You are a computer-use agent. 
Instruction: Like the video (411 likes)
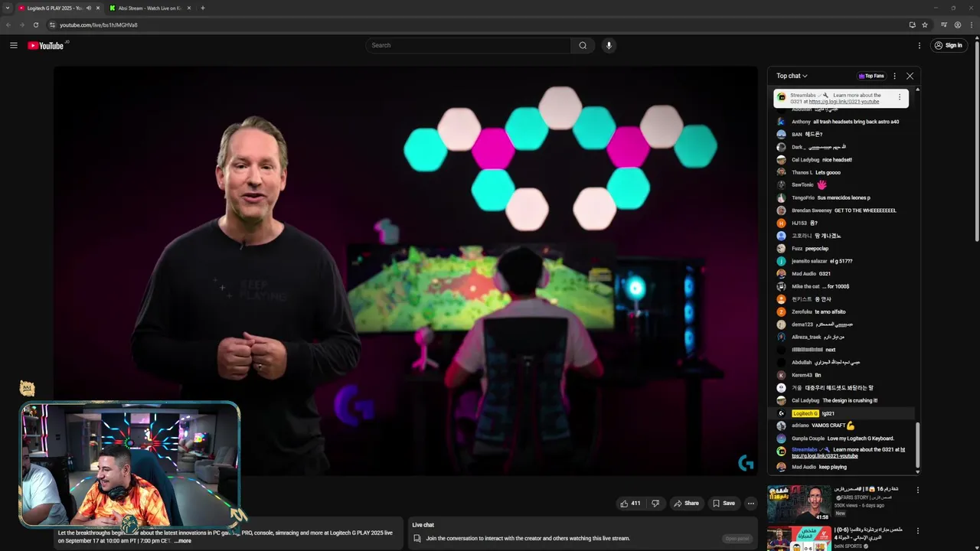pyautogui.click(x=630, y=503)
